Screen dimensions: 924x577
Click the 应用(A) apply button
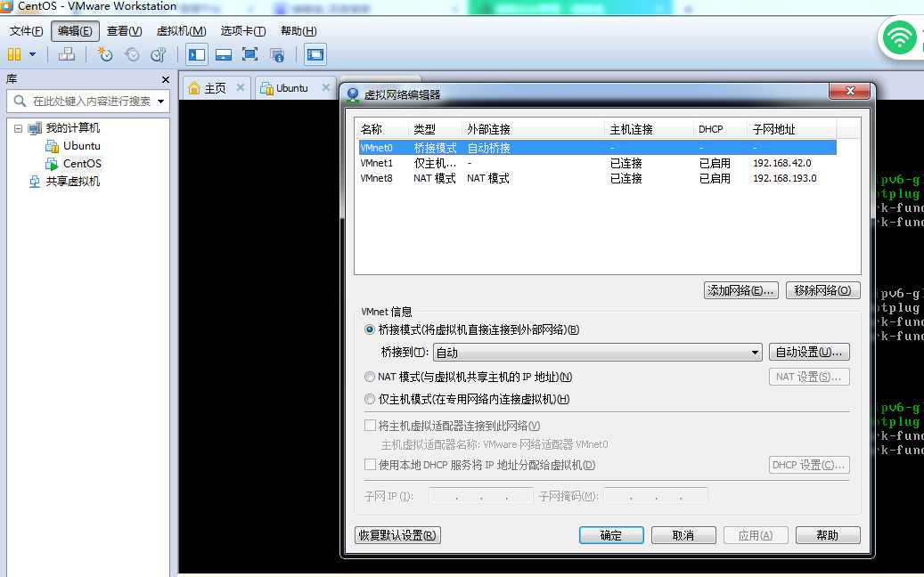click(x=756, y=535)
